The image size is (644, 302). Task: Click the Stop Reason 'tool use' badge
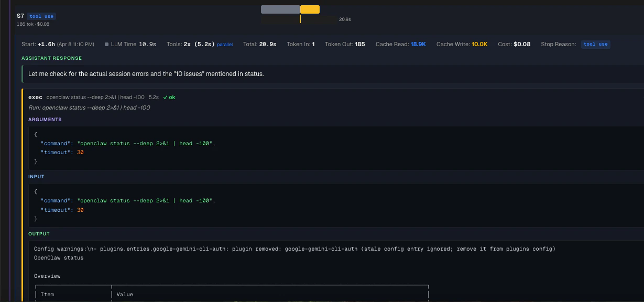click(596, 45)
